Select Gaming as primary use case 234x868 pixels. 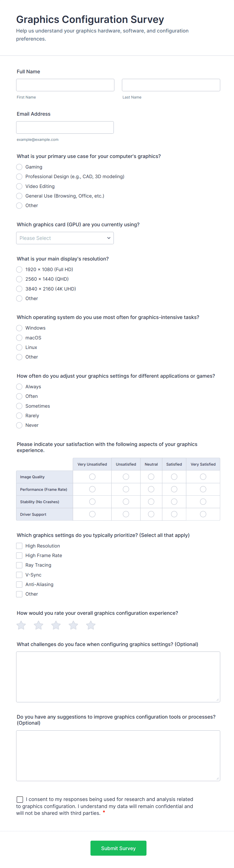[x=20, y=167]
